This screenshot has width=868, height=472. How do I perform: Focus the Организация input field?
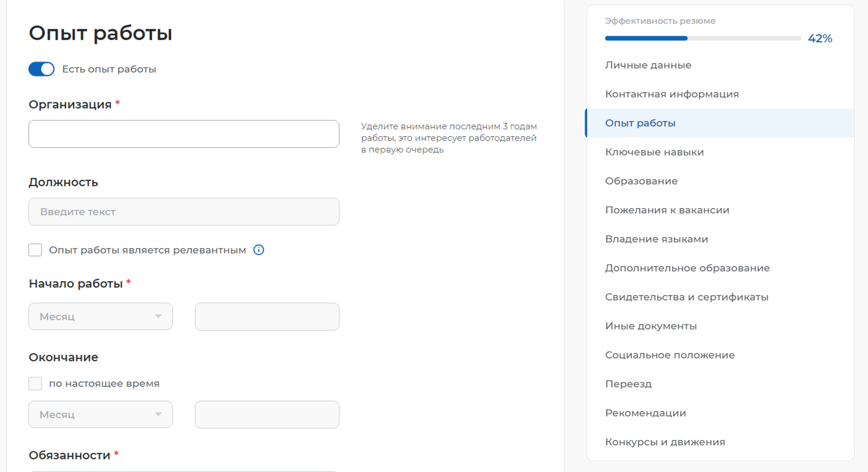184,134
